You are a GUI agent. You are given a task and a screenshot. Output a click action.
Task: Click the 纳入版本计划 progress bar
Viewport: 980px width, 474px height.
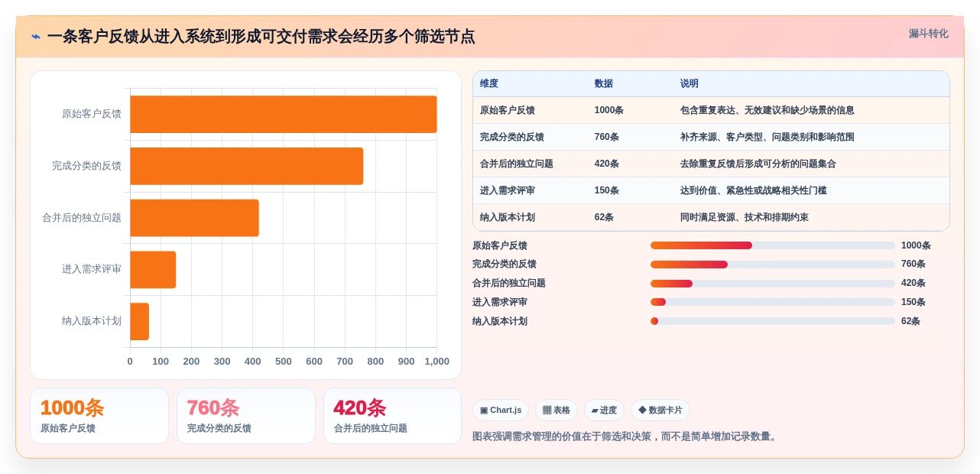click(x=772, y=321)
